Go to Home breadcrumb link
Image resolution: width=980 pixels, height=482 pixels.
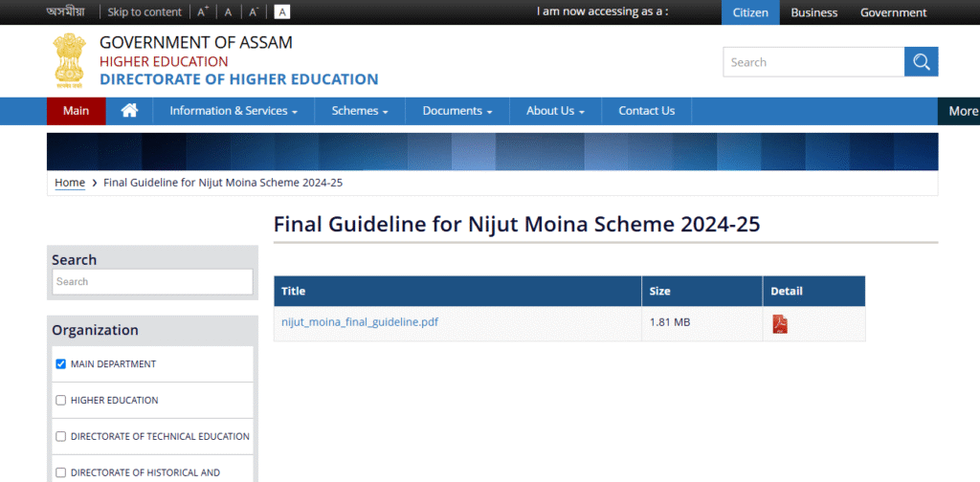(70, 183)
